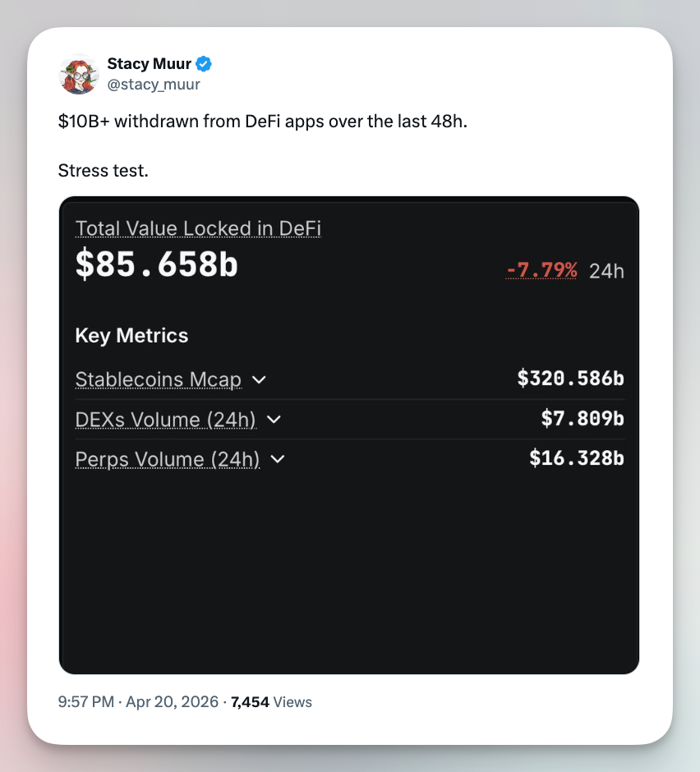The width and height of the screenshot is (700, 772).
Task: Click the blue verified badge
Action: (x=204, y=64)
